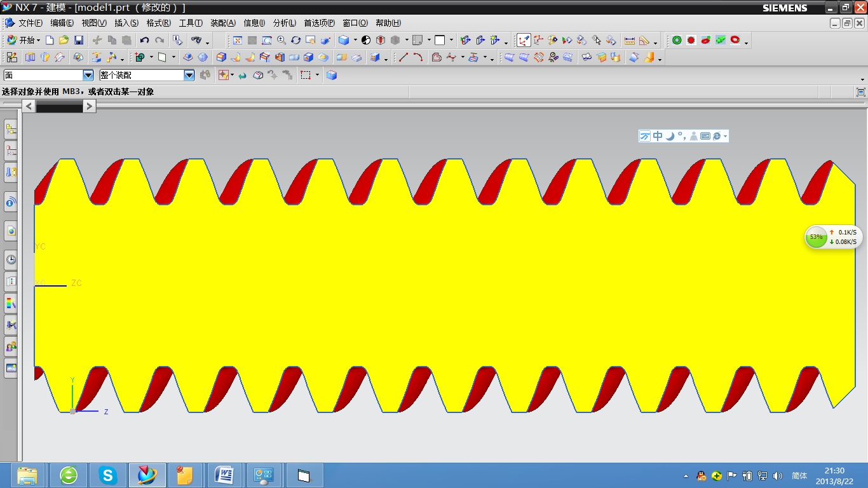
Task: Open the IME soft keyboard icon
Action: pyautogui.click(x=705, y=136)
